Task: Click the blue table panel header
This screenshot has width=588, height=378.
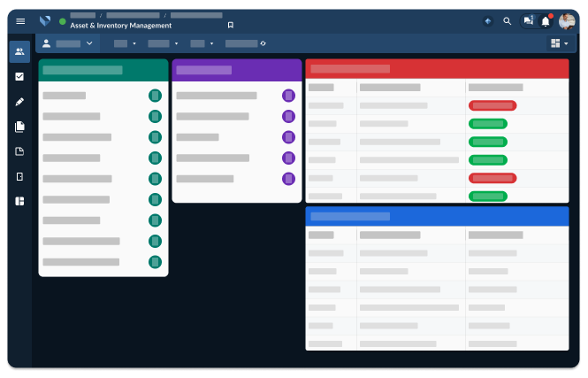Action: (438, 217)
